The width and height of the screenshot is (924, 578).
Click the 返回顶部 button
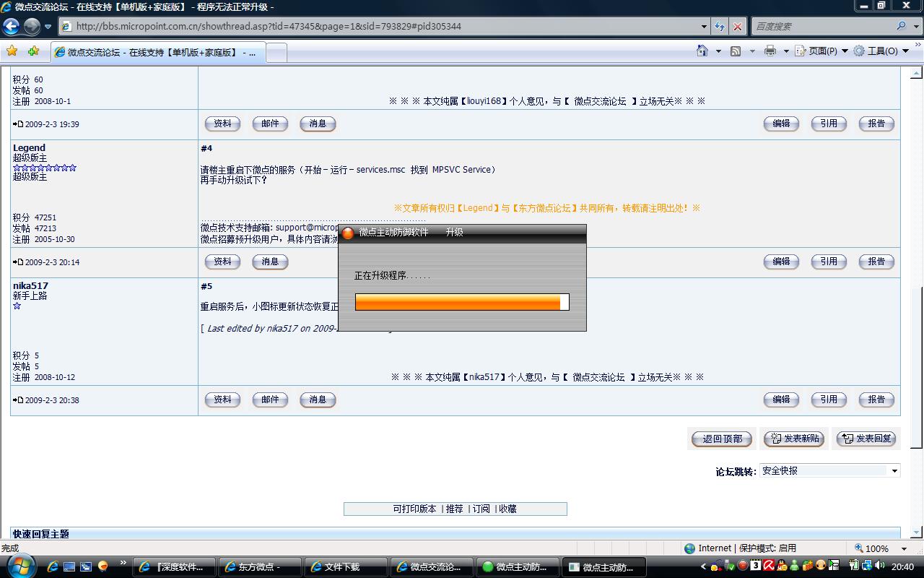pyautogui.click(x=722, y=439)
